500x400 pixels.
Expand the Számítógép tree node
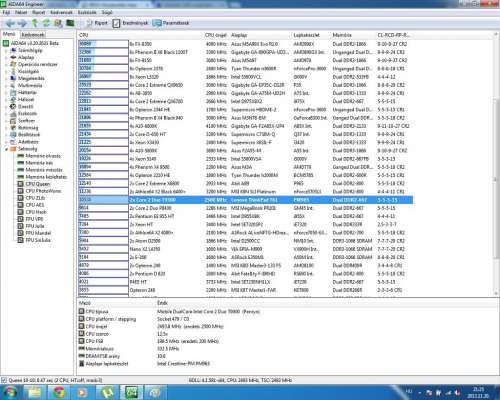point(6,50)
